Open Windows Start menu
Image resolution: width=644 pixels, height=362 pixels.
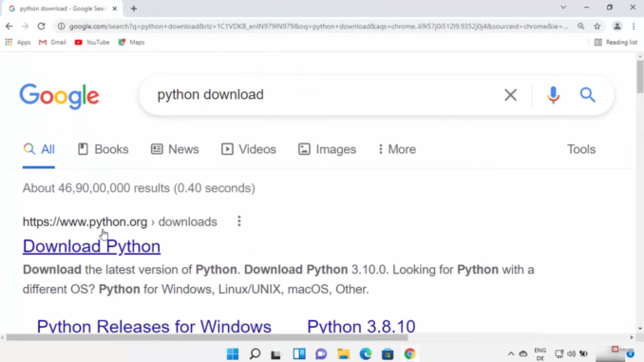coord(233,353)
